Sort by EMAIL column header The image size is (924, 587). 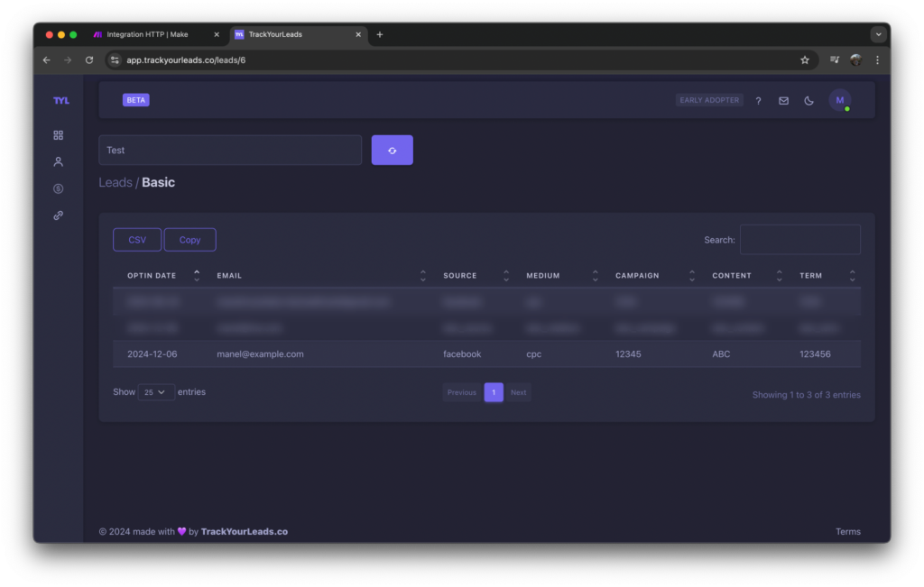[318, 276]
